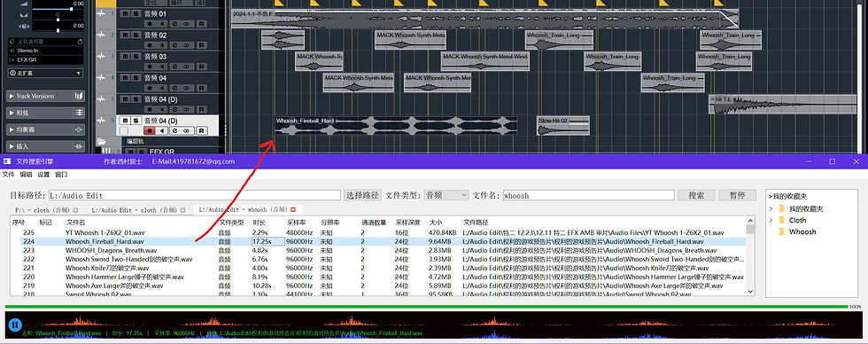Click the 暂停 pause button

pyautogui.click(x=737, y=195)
